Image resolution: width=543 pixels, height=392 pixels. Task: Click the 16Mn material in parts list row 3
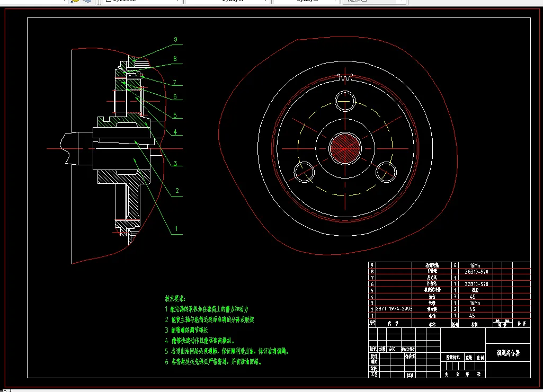click(x=475, y=303)
